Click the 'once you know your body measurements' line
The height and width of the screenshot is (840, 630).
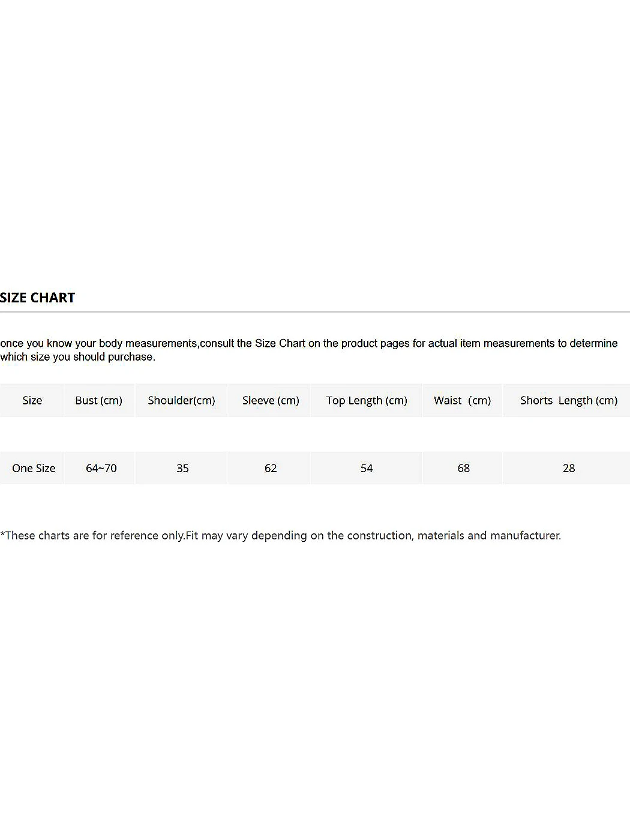pos(308,343)
